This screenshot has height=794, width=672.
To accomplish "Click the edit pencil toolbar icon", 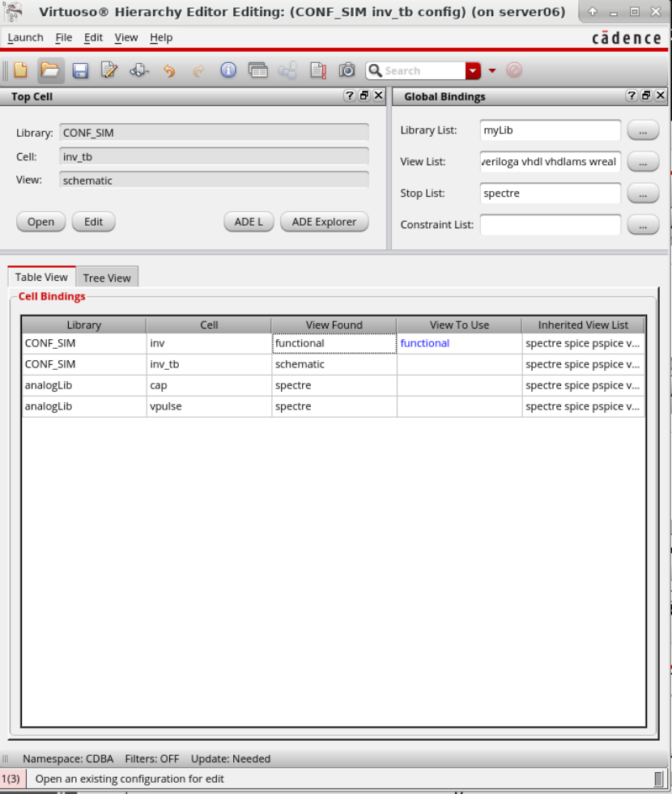I will point(109,70).
